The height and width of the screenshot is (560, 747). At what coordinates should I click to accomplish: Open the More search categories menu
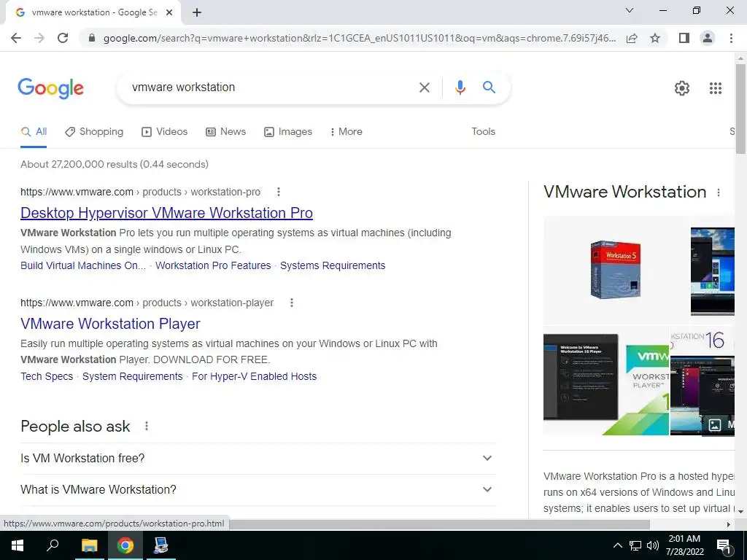pyautogui.click(x=347, y=132)
